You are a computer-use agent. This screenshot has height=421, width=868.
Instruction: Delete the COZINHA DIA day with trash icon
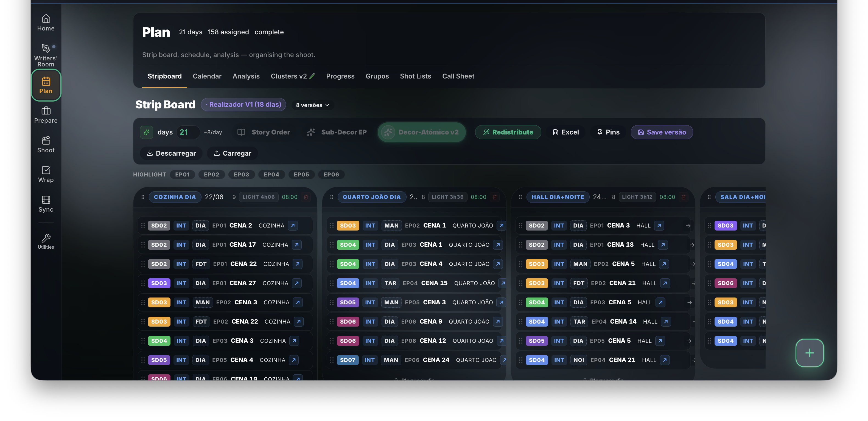(306, 197)
